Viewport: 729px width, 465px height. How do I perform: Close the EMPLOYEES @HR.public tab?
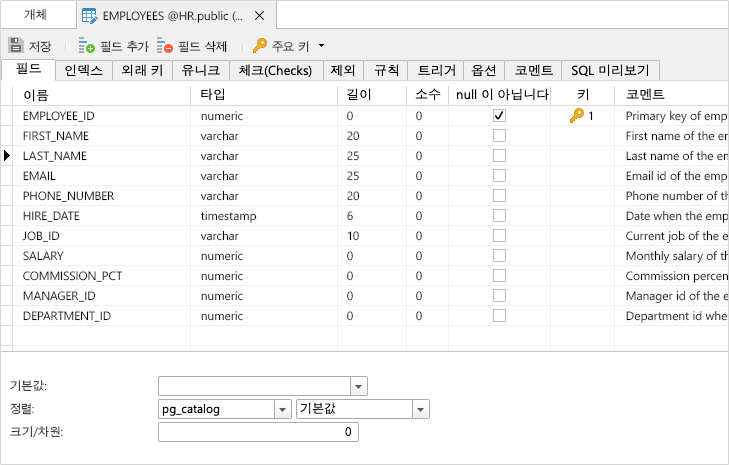[x=260, y=16]
